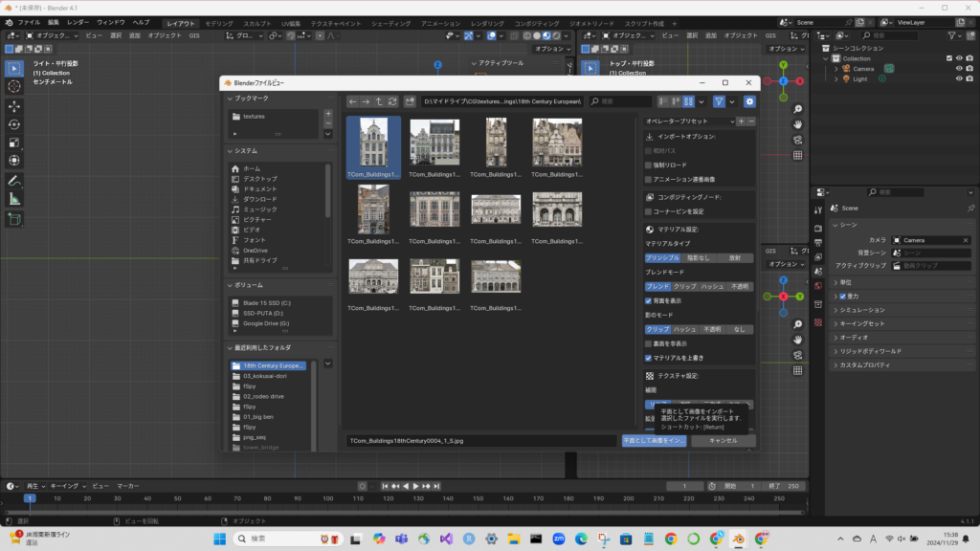Click the file filter funnel icon
Screen dimensions: 980x551
[x=719, y=101]
